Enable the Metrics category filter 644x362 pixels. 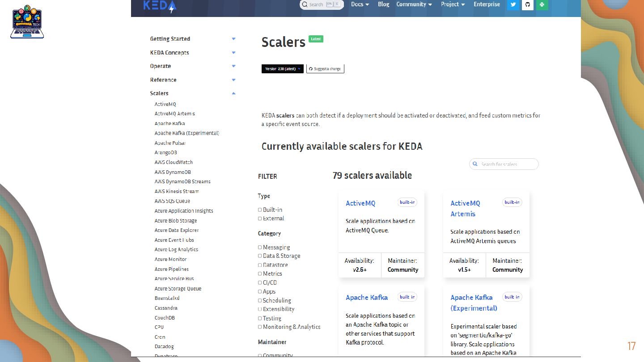[260, 274]
